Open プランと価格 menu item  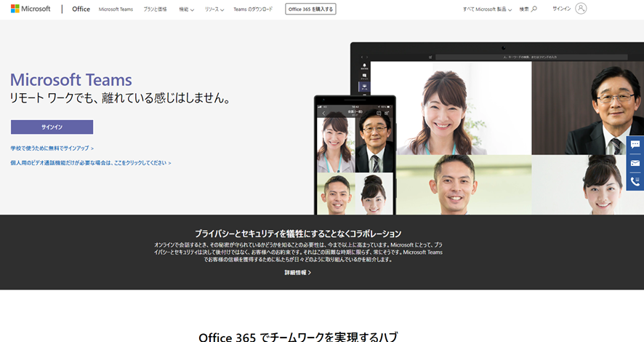click(155, 9)
